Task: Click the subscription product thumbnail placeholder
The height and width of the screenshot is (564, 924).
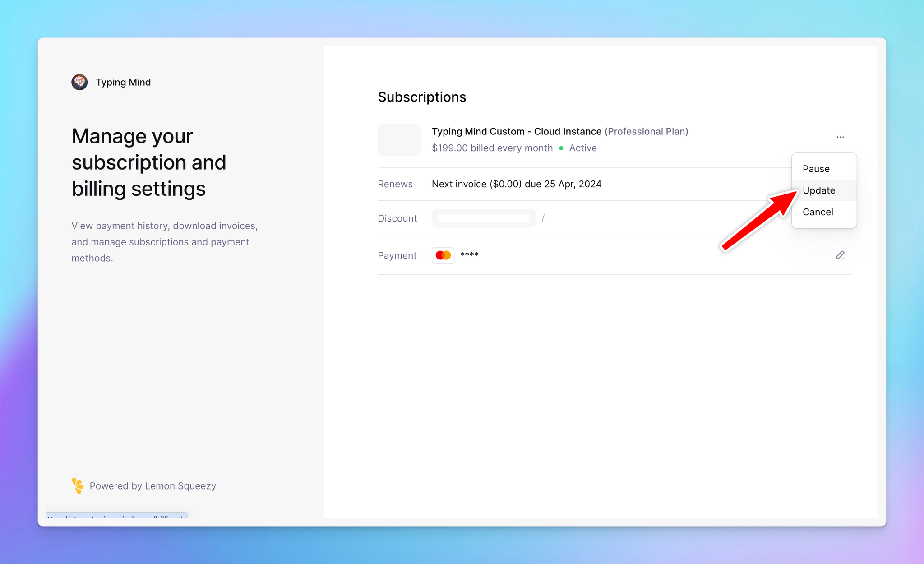Action: 399,140
